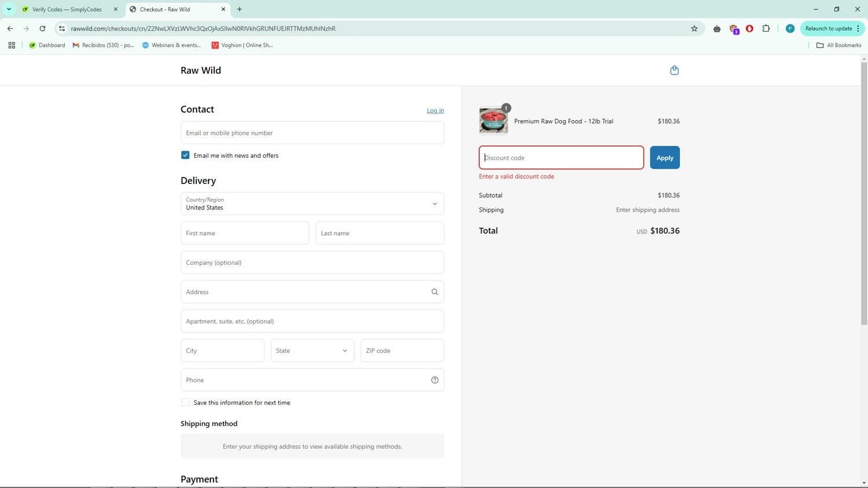
Task: Click the Shipping method heading
Action: click(x=209, y=424)
